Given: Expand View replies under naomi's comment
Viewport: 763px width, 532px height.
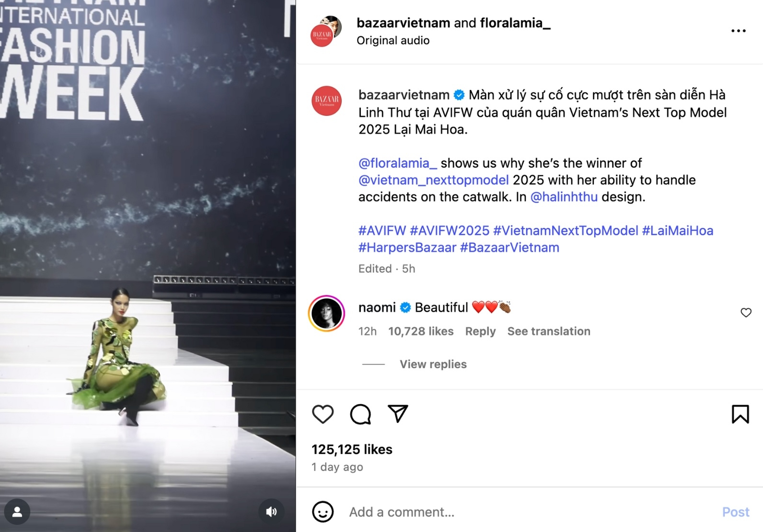Looking at the screenshot, I should tap(433, 364).
